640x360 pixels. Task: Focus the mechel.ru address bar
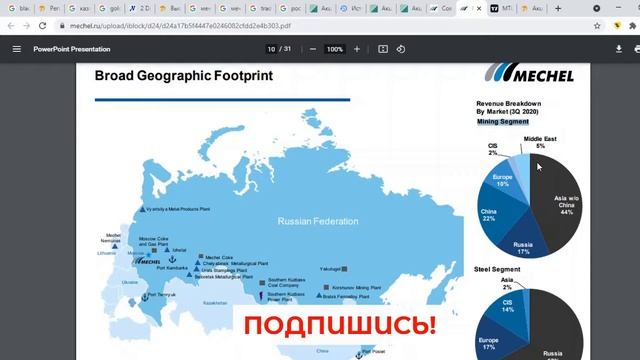pos(327,26)
